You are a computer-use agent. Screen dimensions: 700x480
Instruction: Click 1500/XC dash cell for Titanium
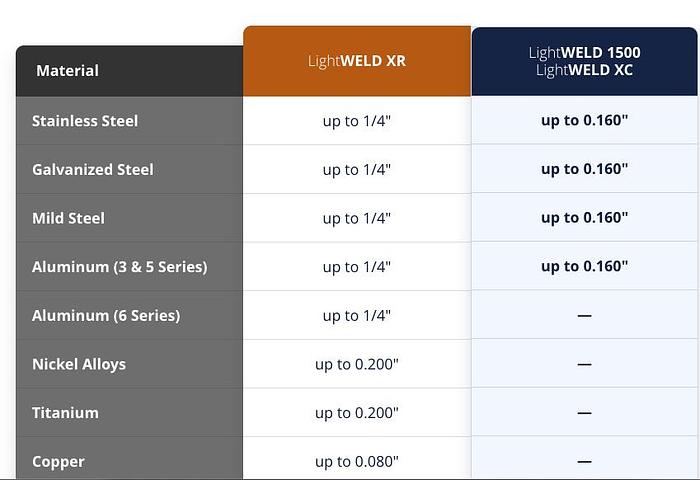coord(585,412)
